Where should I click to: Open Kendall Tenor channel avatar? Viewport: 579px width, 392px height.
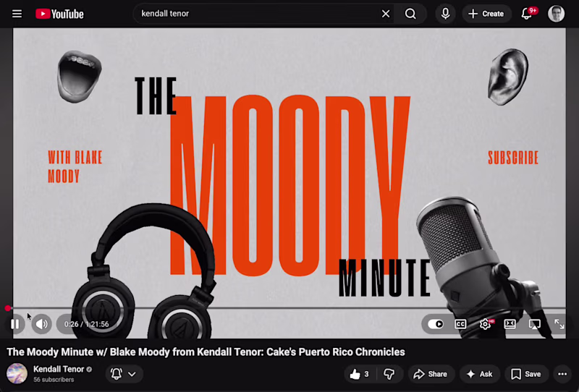click(x=17, y=373)
